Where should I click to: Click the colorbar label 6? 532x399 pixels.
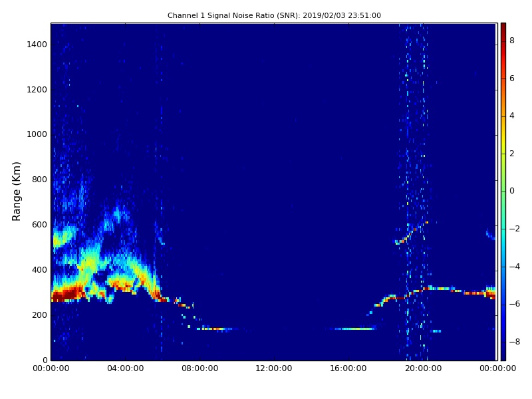pos(512,78)
